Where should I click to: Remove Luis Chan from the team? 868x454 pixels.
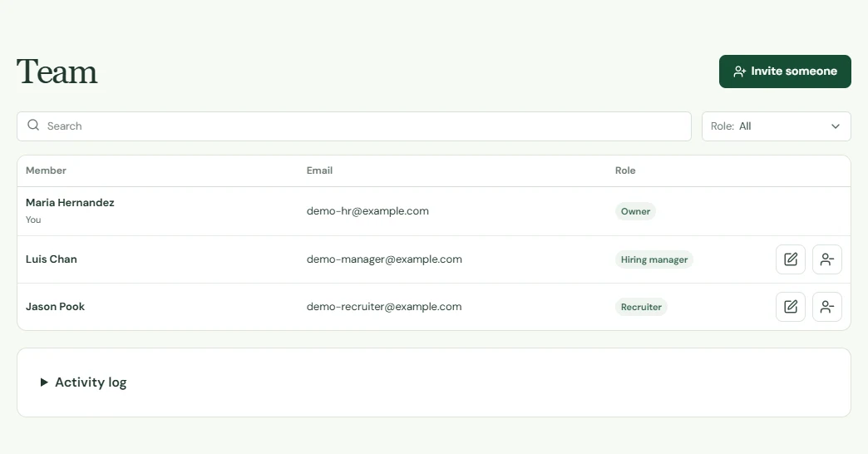point(827,259)
